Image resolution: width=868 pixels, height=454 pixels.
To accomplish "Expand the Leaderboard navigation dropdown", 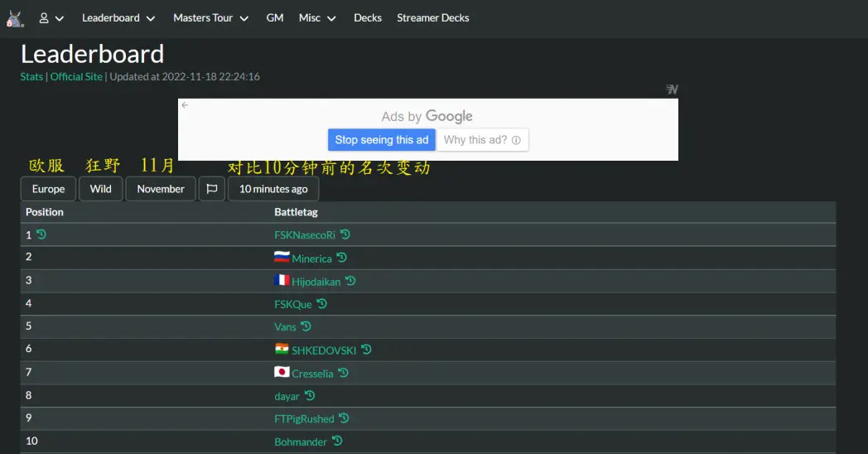I will (118, 18).
